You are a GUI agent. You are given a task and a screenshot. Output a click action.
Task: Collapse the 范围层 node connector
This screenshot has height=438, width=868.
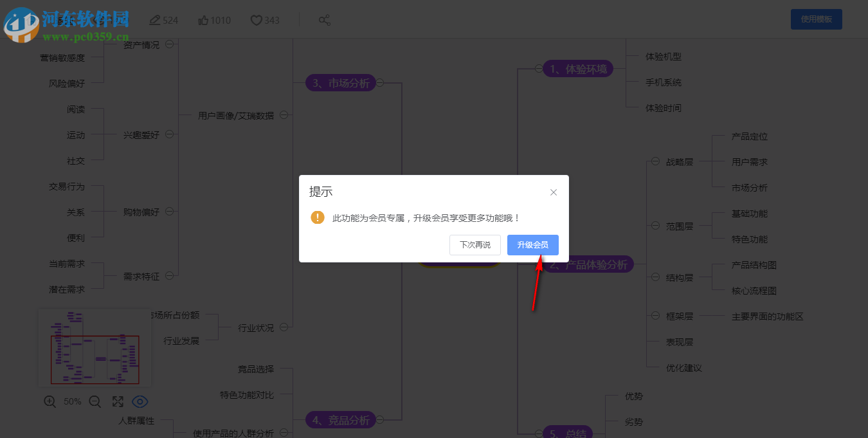pyautogui.click(x=655, y=226)
